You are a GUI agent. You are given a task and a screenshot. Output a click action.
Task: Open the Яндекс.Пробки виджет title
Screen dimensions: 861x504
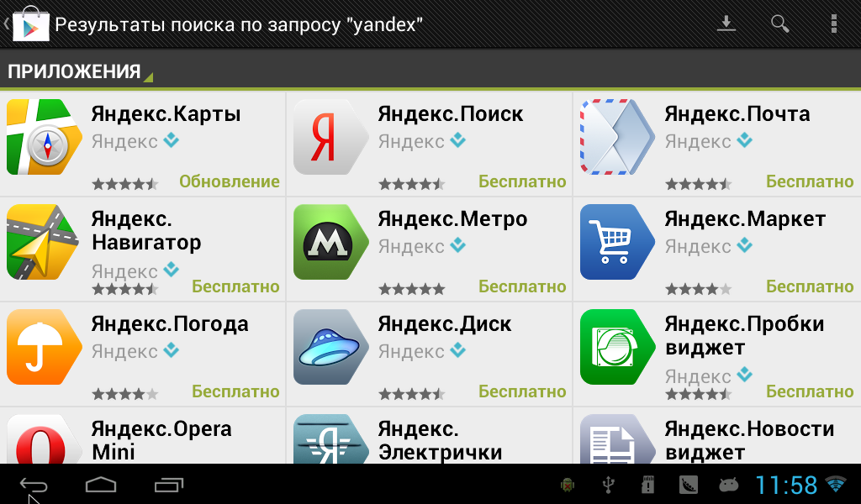(745, 336)
